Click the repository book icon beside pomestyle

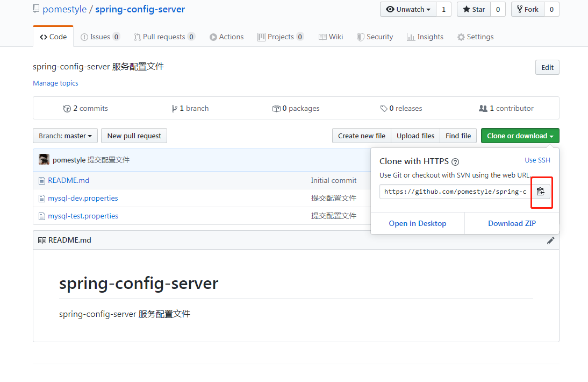tap(36, 9)
